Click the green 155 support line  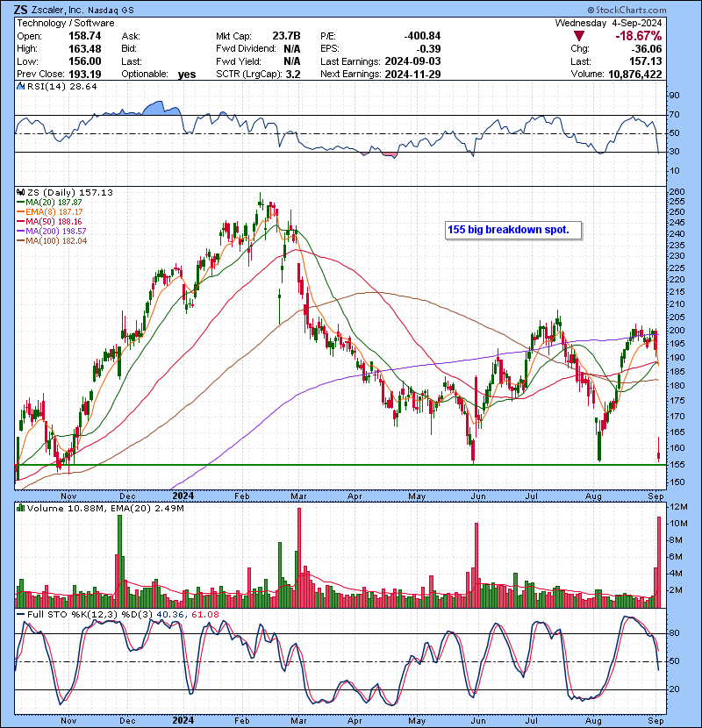340,465
